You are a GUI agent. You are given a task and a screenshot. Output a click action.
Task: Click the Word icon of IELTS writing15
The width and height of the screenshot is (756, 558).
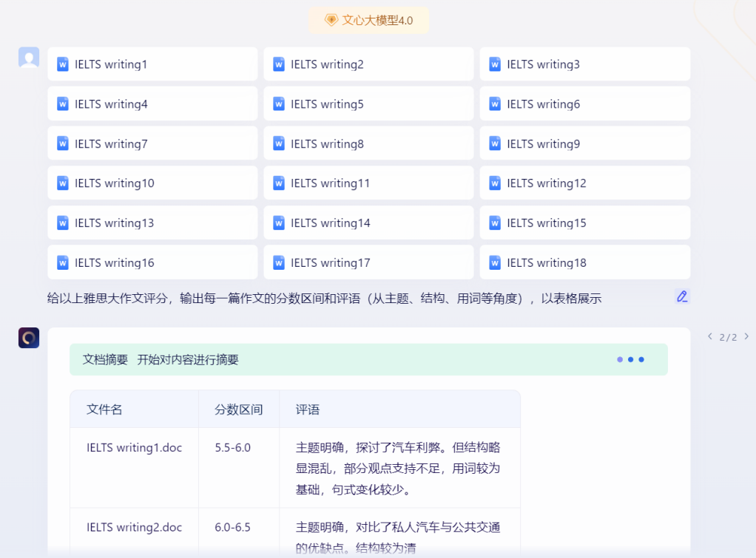tap(495, 223)
